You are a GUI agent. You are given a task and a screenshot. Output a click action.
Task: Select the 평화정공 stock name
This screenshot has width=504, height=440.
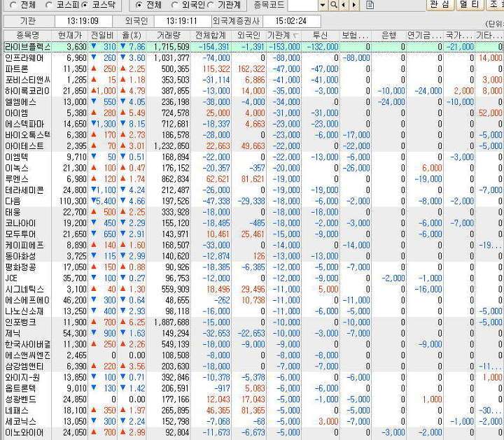tap(20, 267)
